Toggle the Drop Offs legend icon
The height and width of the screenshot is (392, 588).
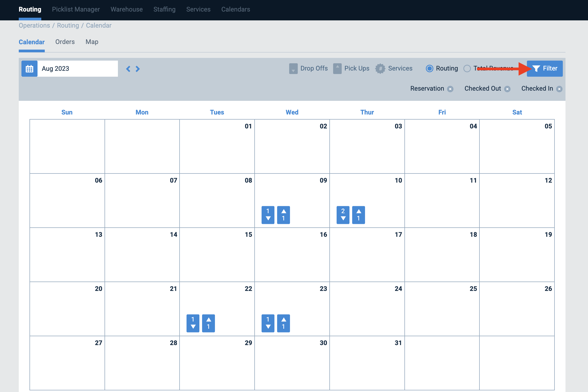(293, 69)
